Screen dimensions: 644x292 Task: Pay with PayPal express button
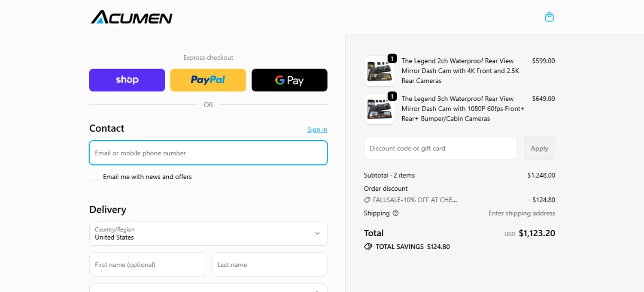(x=208, y=80)
